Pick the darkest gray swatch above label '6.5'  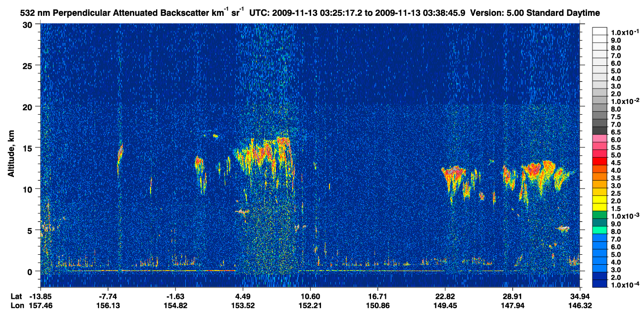pyautogui.click(x=600, y=130)
